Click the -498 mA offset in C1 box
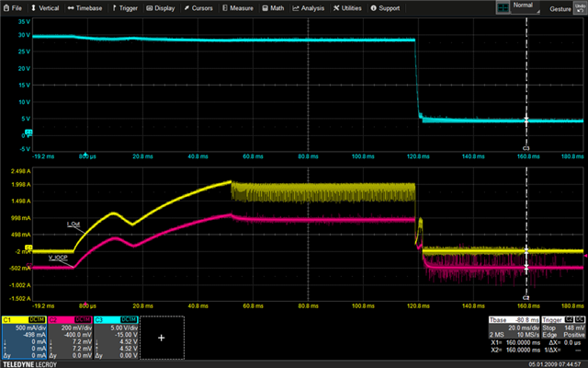 pyautogui.click(x=36, y=335)
